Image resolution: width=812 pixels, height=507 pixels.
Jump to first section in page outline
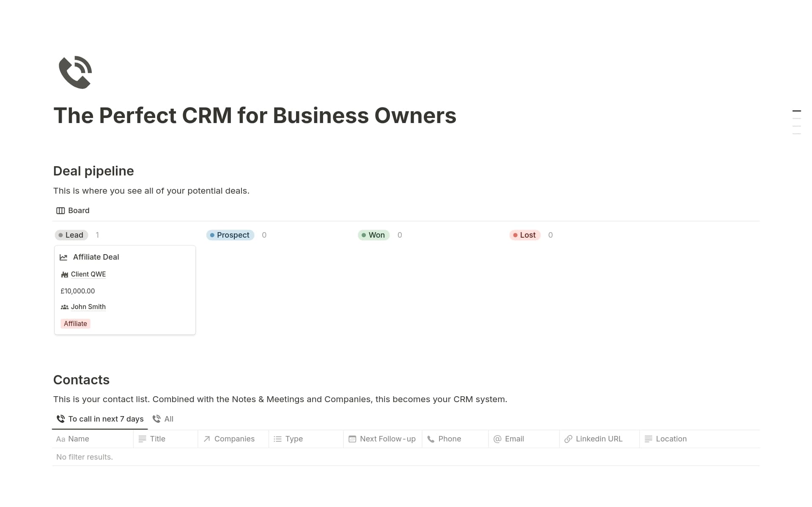pyautogui.click(x=797, y=111)
